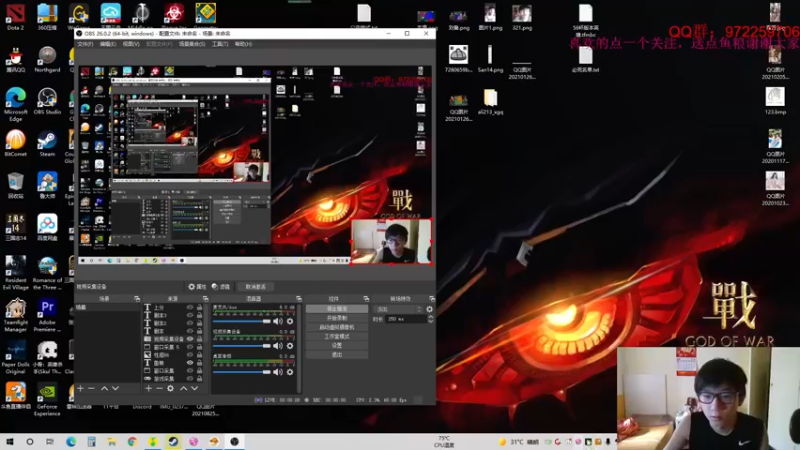Open source properties gear below the sources list
Screen dimensions: 800x450
point(170,388)
